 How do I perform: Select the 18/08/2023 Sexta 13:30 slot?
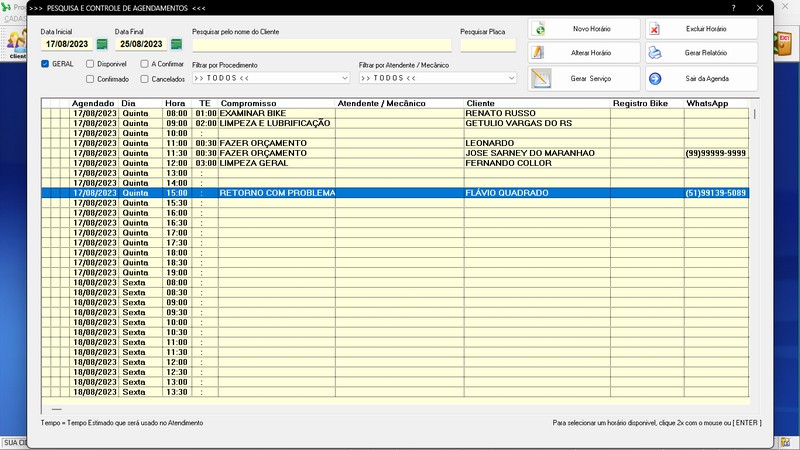[395, 392]
